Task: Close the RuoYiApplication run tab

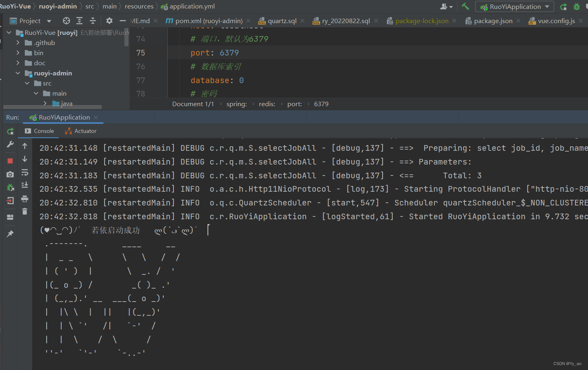Action: pyautogui.click(x=96, y=118)
